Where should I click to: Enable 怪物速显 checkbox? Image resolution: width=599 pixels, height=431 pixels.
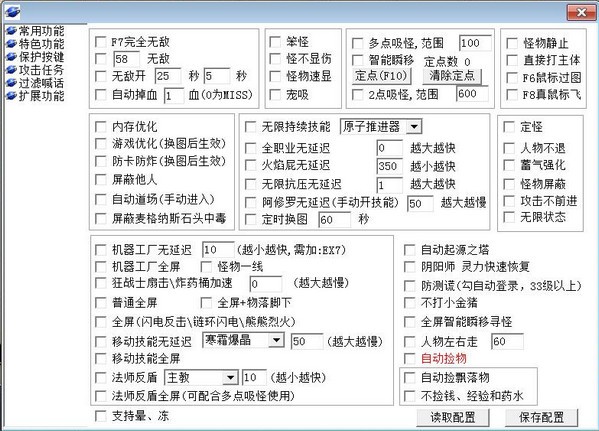click(275, 76)
